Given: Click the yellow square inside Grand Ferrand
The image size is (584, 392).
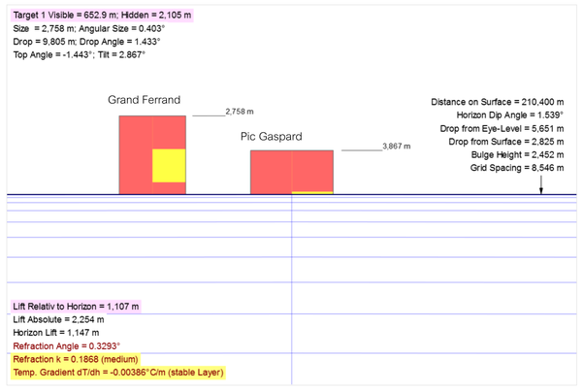Looking at the screenshot, I should (169, 166).
